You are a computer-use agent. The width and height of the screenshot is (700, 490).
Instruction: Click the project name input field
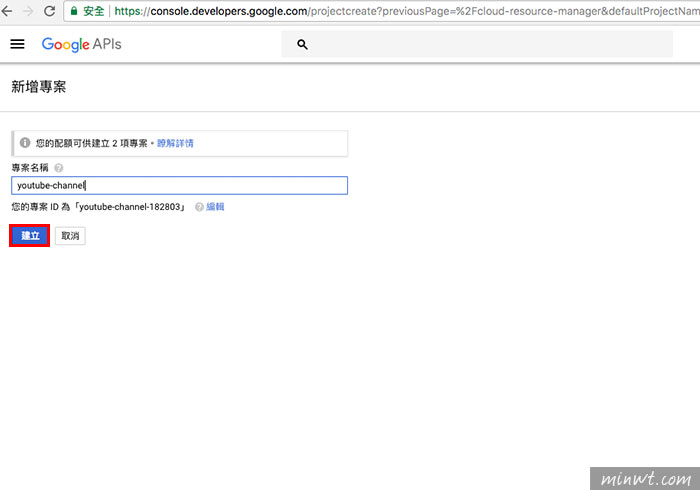click(x=179, y=185)
